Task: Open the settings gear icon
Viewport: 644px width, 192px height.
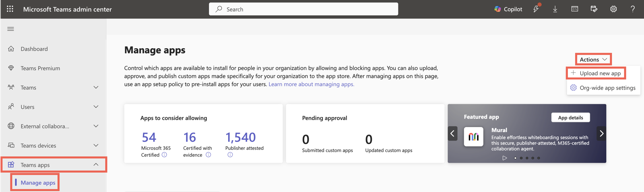Action: [x=613, y=9]
